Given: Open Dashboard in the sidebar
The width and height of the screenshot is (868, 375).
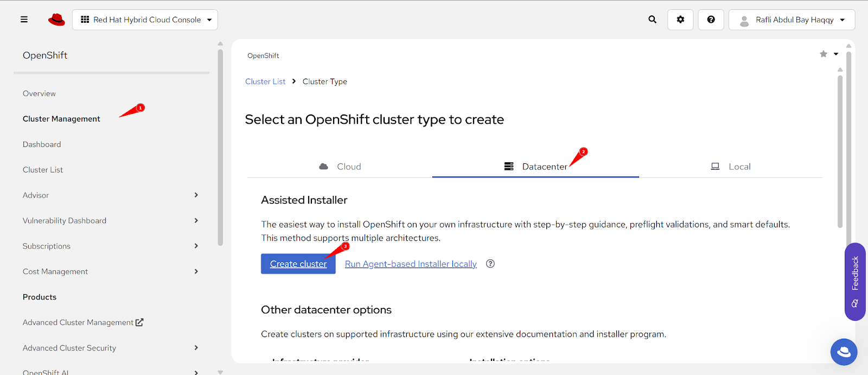Looking at the screenshot, I should click(42, 144).
